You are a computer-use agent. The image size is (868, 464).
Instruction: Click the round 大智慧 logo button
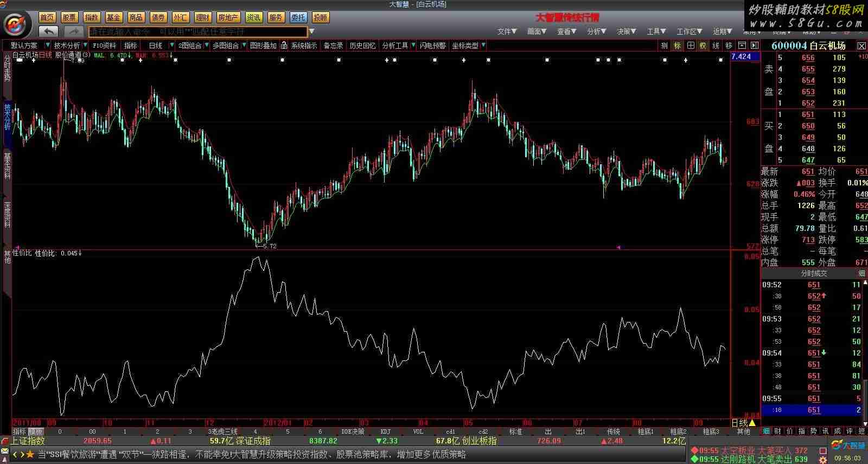(x=17, y=25)
